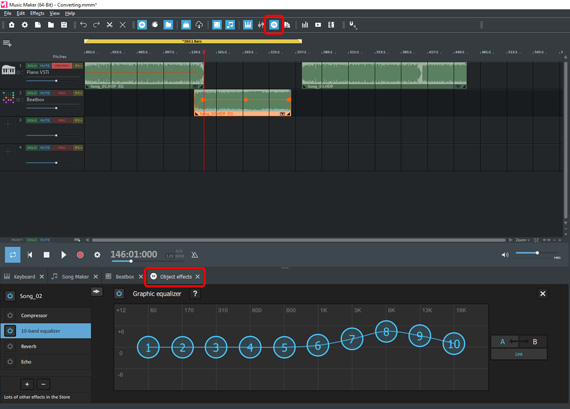Close the Object effects tab

pos(197,277)
